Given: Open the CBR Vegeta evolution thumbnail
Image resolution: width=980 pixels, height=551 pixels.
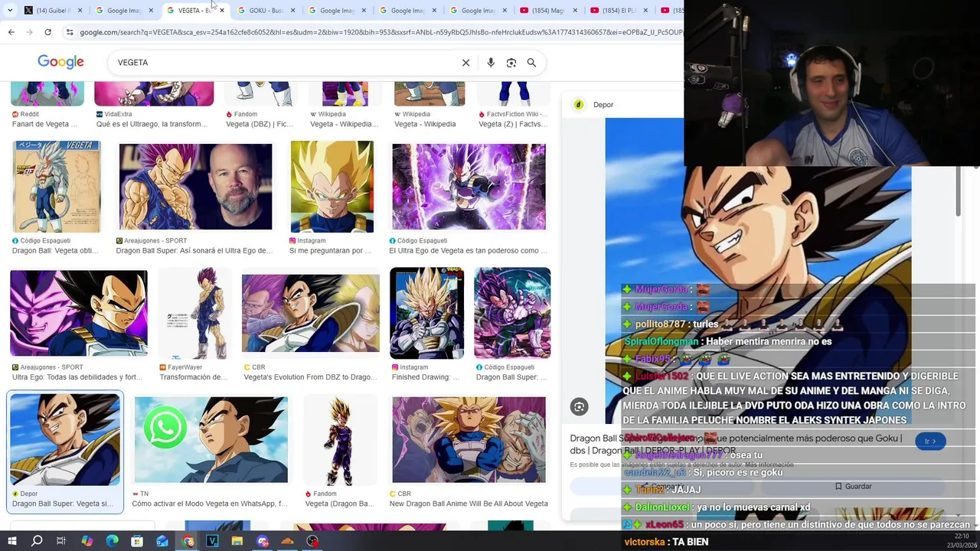Looking at the screenshot, I should [x=310, y=313].
